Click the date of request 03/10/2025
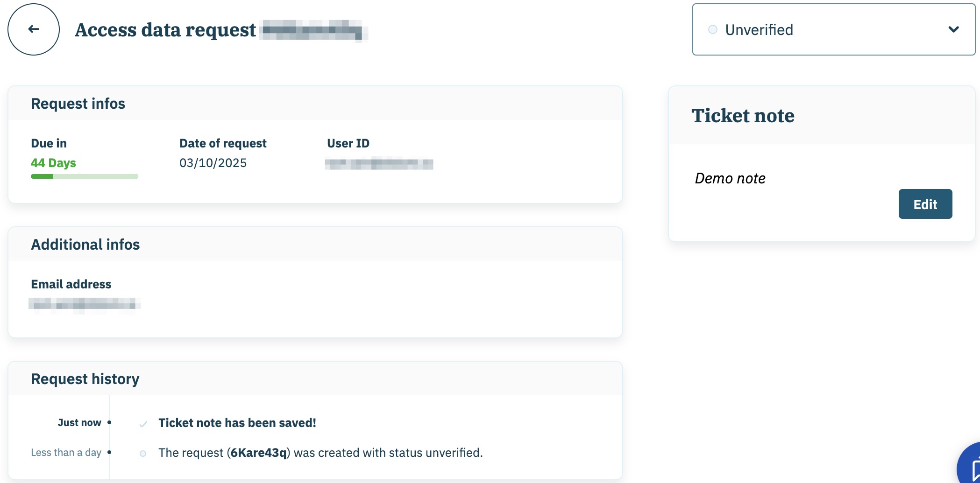This screenshot has width=980, height=483. 213,163
